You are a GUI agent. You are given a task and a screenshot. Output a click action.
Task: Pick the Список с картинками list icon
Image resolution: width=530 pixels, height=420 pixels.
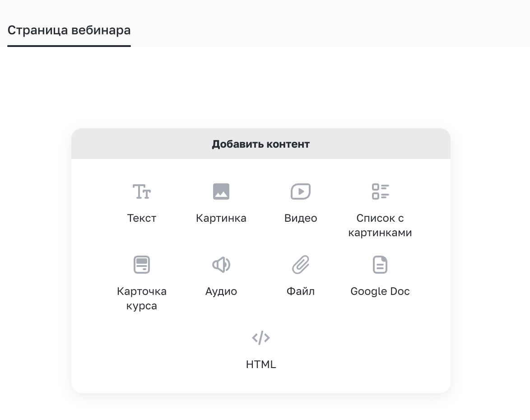point(380,191)
